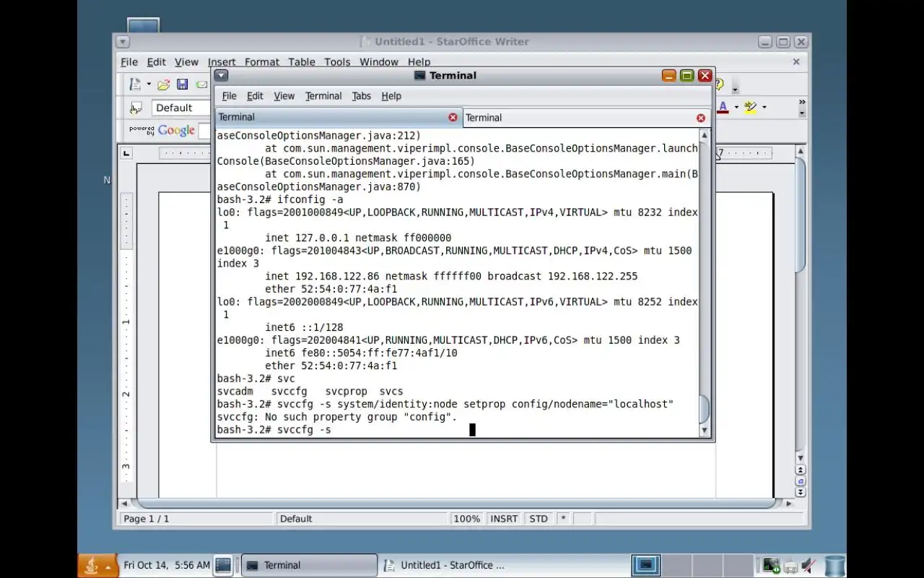This screenshot has width=924, height=578.
Task: Click the Previous Page button under Writer scrollbar
Action: pos(800,470)
